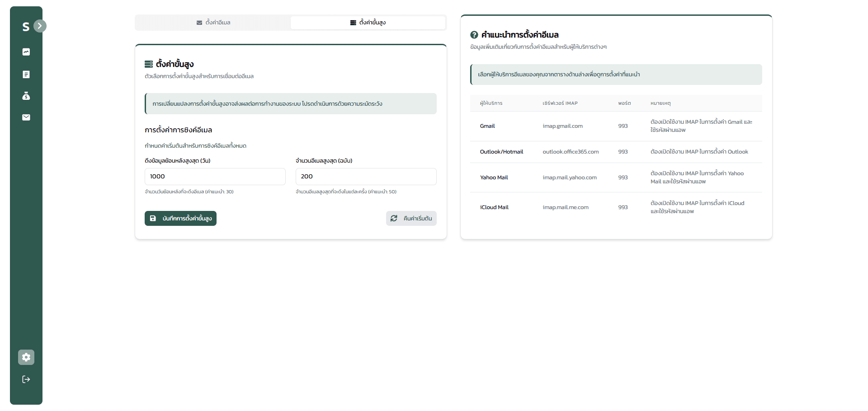The image size is (868, 411).
Task: Switch to the ตั้งค่าอีเมล tab
Action: click(x=213, y=23)
